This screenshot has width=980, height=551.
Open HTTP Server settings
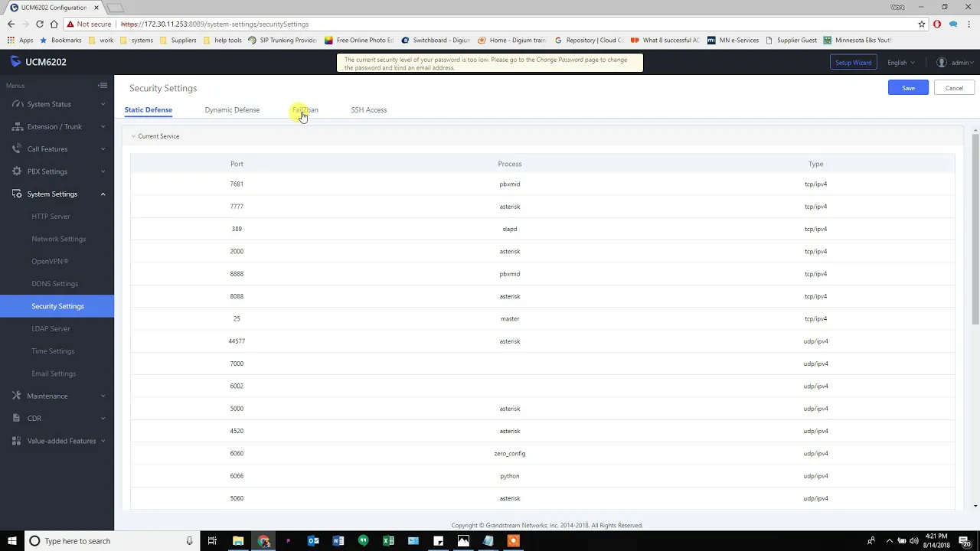pos(51,217)
